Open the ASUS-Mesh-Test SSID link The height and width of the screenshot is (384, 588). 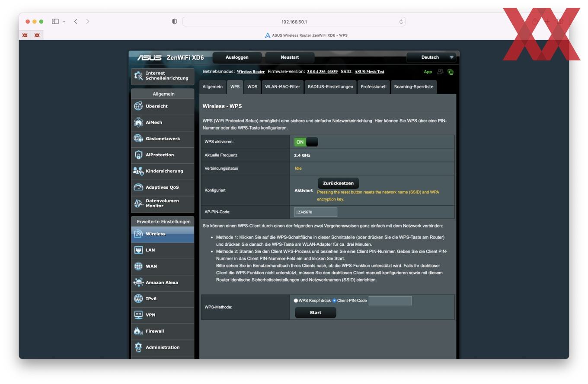coord(369,72)
